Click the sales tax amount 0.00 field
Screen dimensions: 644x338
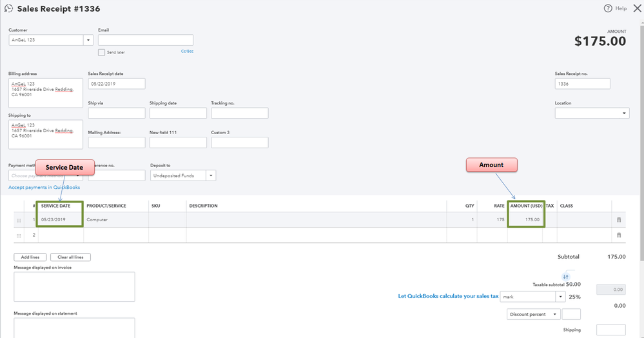(x=611, y=290)
